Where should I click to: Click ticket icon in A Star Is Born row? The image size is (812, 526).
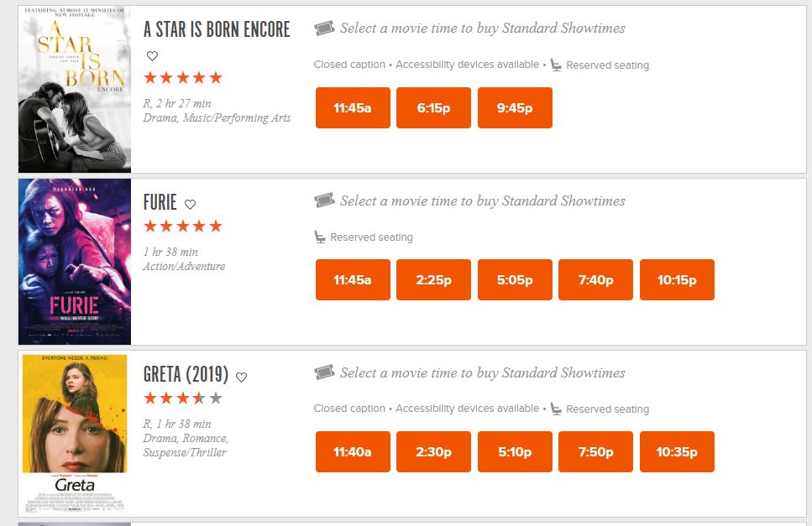coord(324,29)
